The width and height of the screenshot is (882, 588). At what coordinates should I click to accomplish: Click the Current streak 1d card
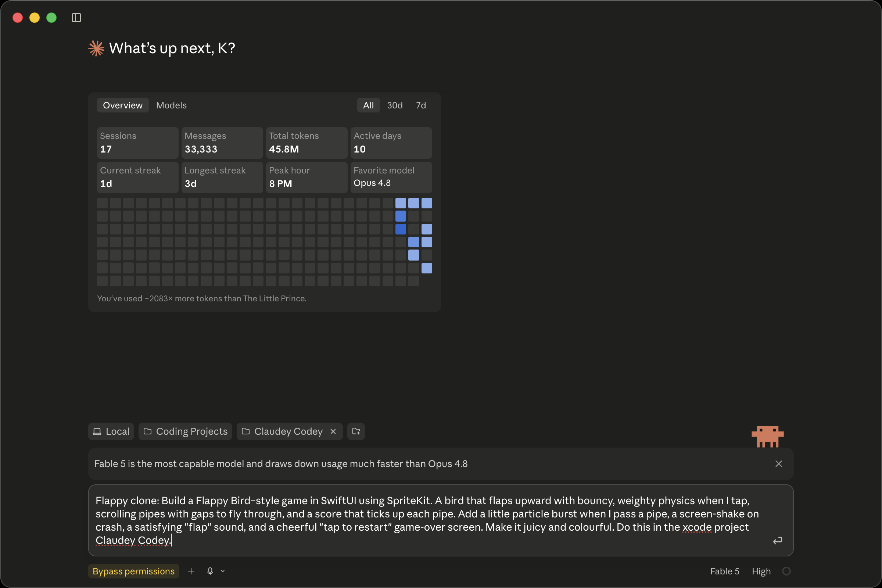tap(137, 178)
